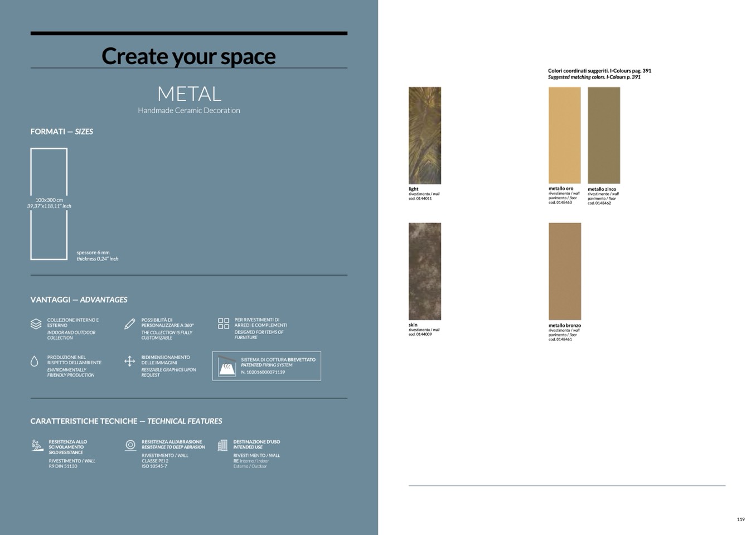
Task: Click the 100x300 cm size diagram
Action: (x=49, y=204)
